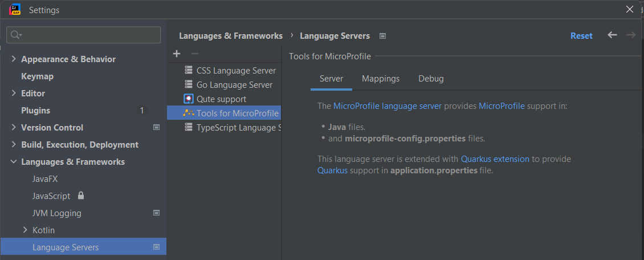644x260 pixels.
Task: Click the Go Language Server icon
Action: (x=189, y=85)
